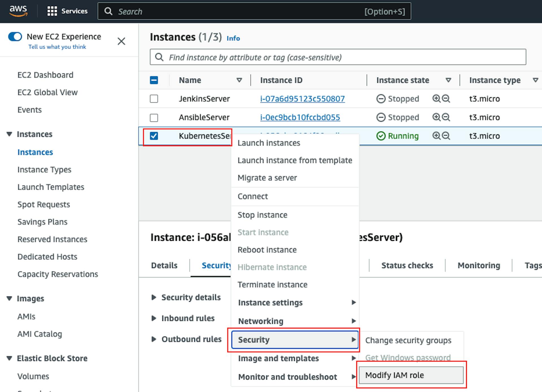
Task: Toggle the select-all instances checkbox
Action: click(x=154, y=80)
